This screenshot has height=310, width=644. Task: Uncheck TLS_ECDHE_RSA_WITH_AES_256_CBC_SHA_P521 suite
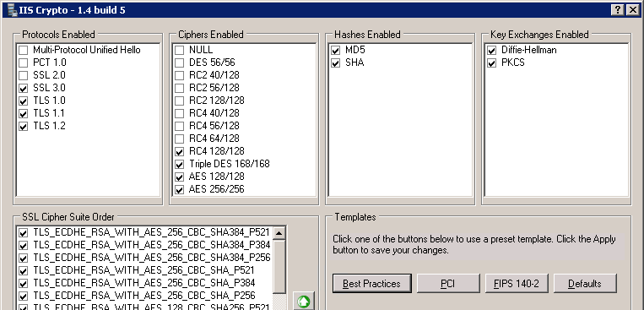24,271
